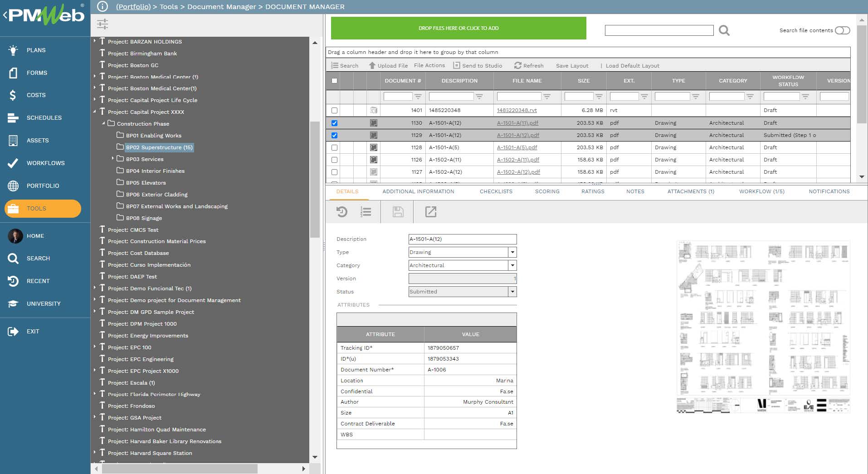Open the A-1501-A(12).pdf file link
Screen dimensions: 868x474
tap(518, 135)
